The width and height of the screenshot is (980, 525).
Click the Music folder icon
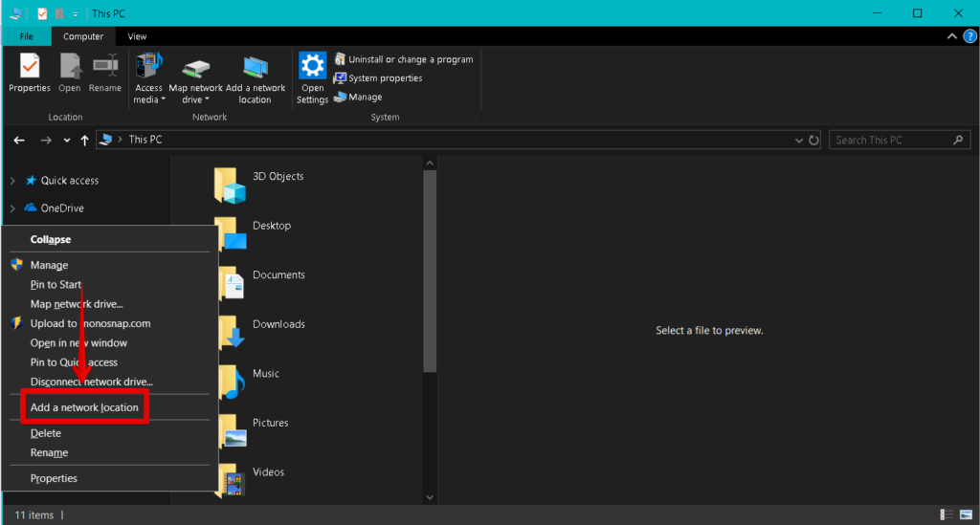pyautogui.click(x=231, y=381)
